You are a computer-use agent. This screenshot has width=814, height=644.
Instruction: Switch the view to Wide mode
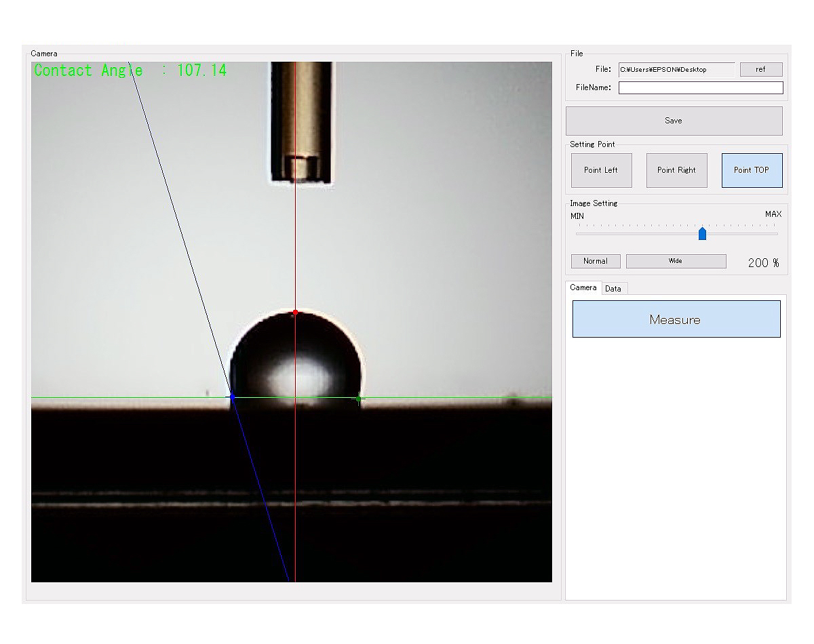pyautogui.click(x=676, y=261)
